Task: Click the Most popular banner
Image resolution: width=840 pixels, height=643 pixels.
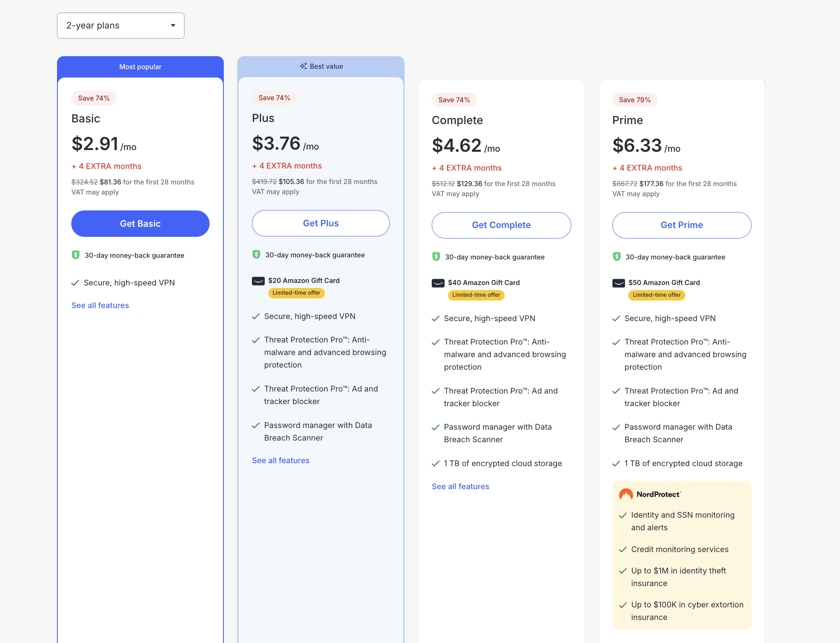Action: click(x=140, y=67)
